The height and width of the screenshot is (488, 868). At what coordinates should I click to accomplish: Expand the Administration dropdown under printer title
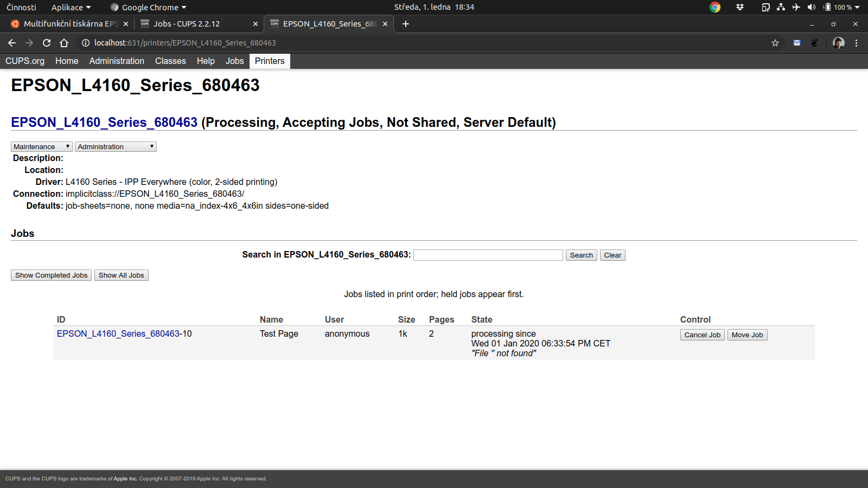pyautogui.click(x=116, y=146)
